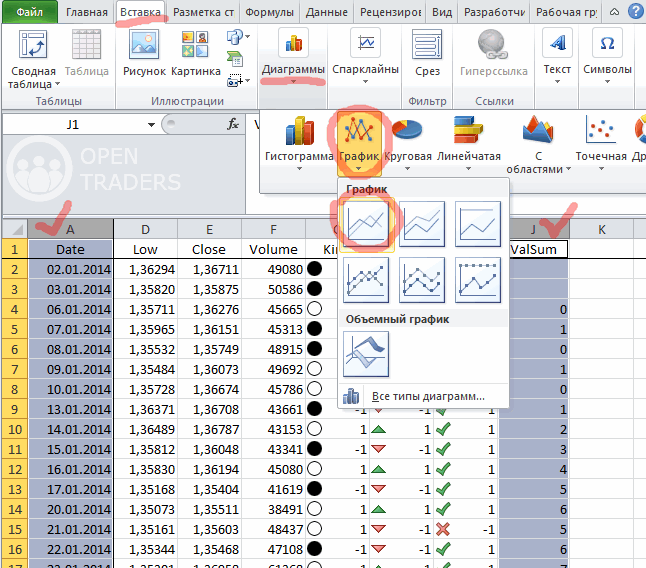This screenshot has height=568, width=646.
Task: Switch to the Формулы tab
Action: 269,12
